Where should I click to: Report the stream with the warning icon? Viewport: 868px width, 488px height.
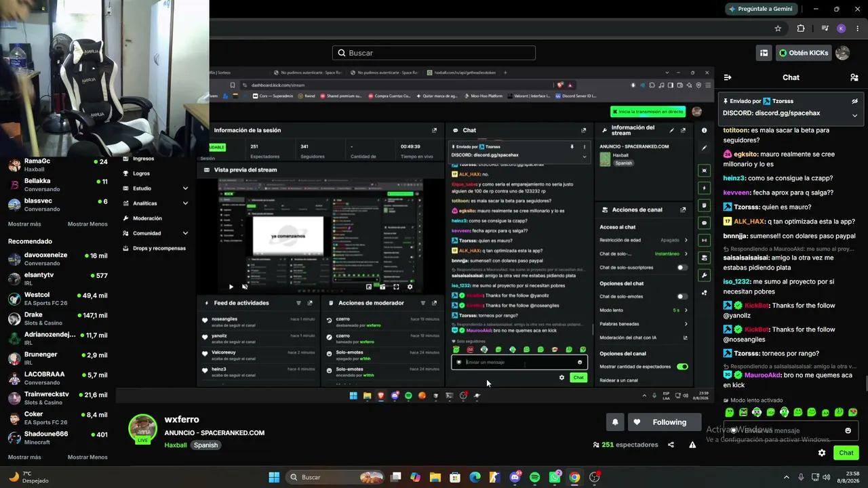[692, 445]
